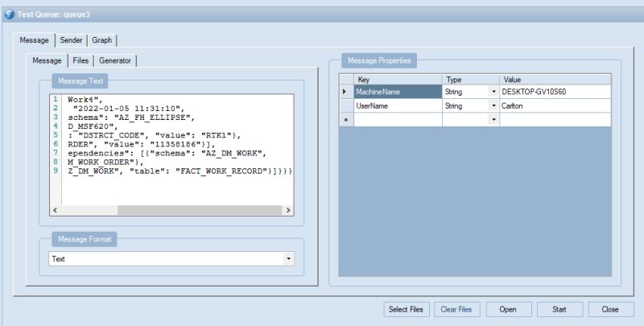The image size is (644, 326).
Task: Click line number 9 in the editor gutter
Action: 56,171
